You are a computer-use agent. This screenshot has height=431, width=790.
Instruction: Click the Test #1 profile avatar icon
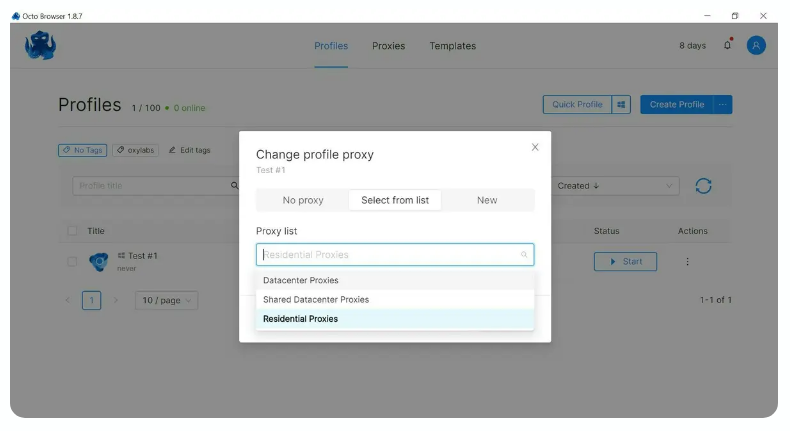99,262
